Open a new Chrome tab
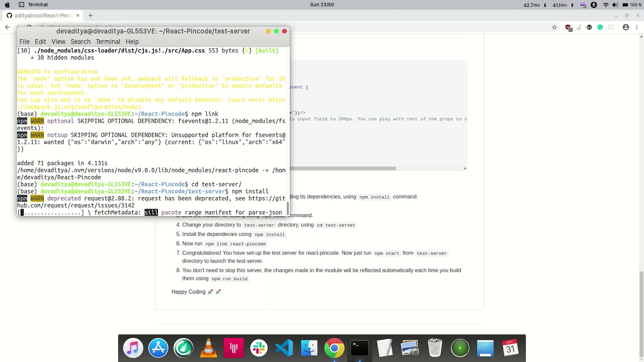This screenshot has width=644, height=362. 91,16
